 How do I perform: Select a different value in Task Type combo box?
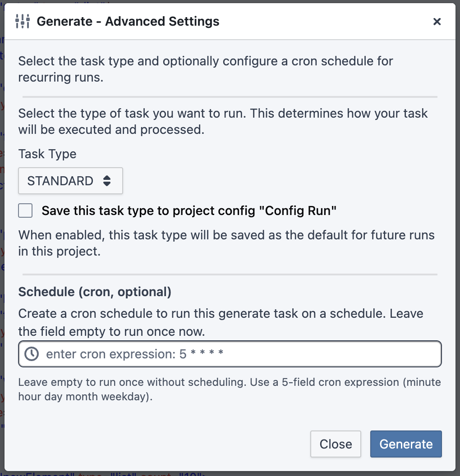70,180
